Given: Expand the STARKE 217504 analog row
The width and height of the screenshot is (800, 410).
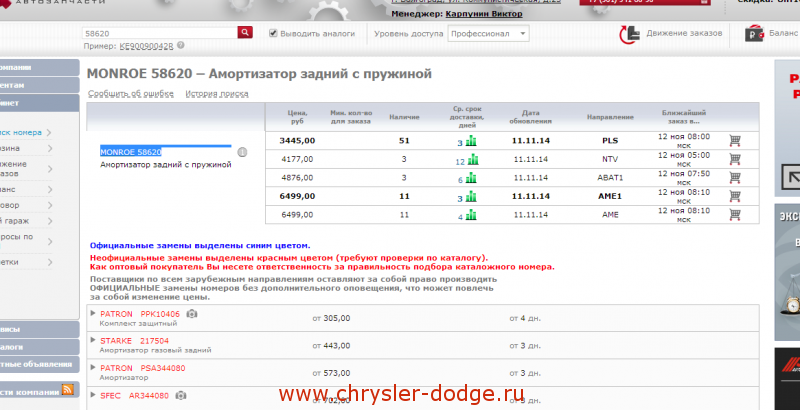Looking at the screenshot, I should [x=93, y=340].
